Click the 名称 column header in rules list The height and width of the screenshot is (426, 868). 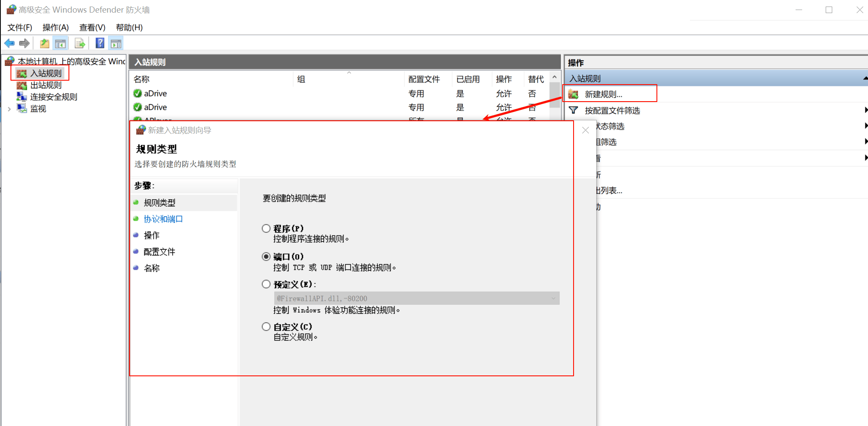tap(212, 79)
